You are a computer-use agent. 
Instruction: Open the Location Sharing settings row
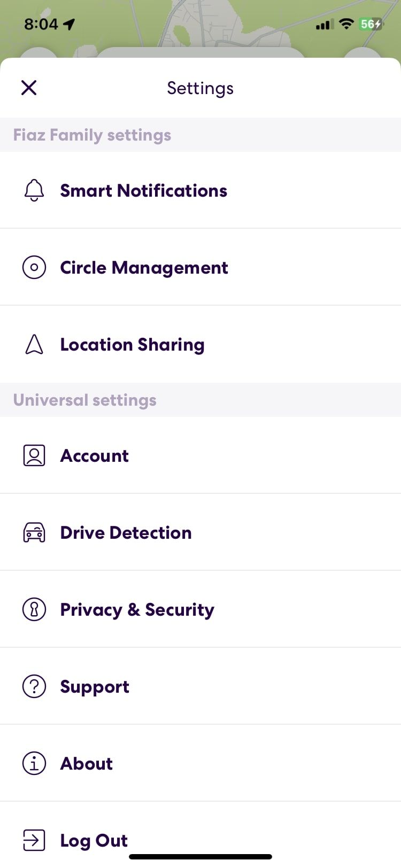(x=132, y=344)
